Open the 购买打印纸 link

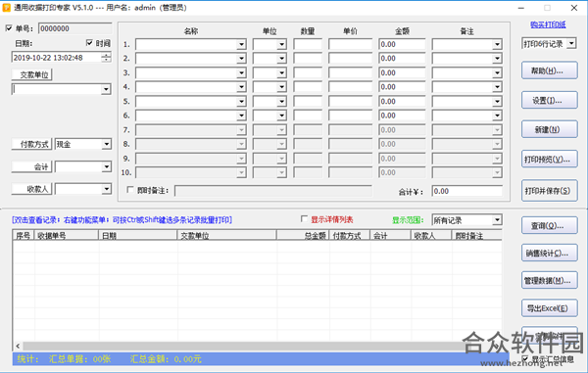coord(548,24)
